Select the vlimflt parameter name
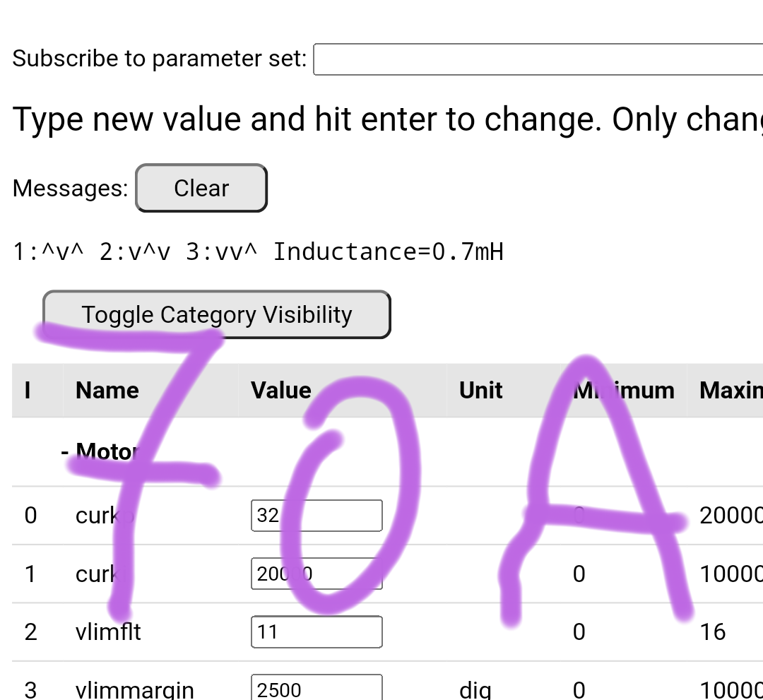This screenshot has height=700, width=763. coord(108,631)
